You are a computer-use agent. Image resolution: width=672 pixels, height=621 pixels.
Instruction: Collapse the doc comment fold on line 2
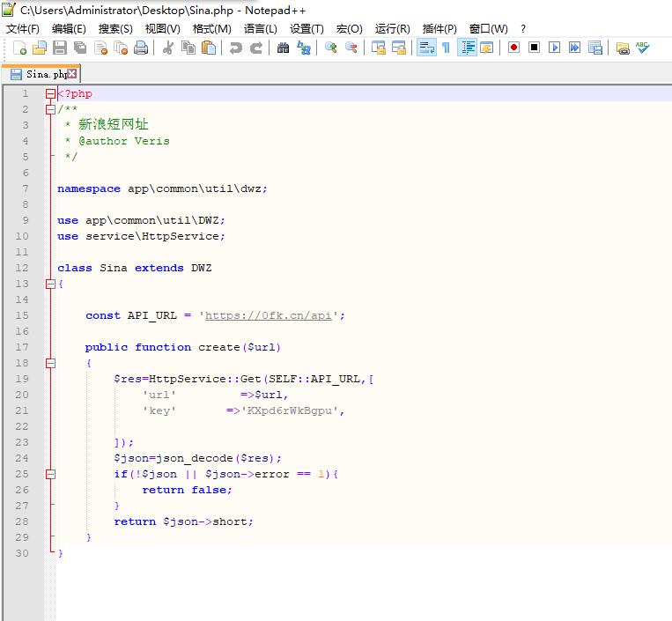pos(50,109)
